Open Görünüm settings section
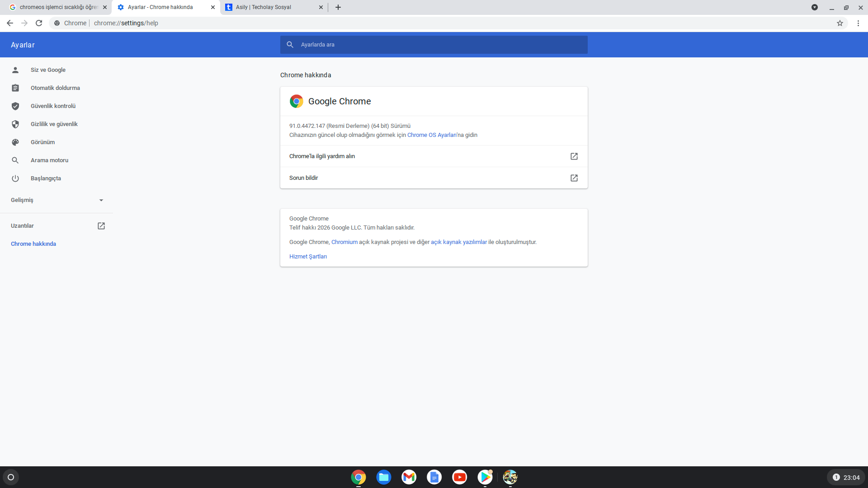This screenshot has width=868, height=488. [x=57, y=142]
